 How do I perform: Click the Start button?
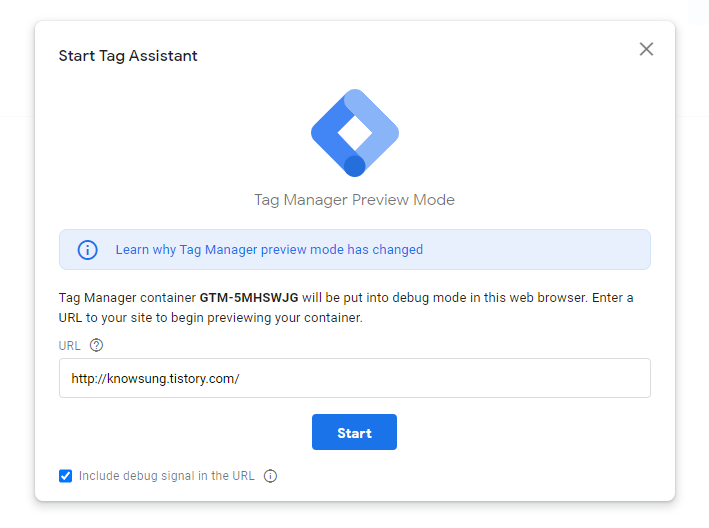[354, 432]
